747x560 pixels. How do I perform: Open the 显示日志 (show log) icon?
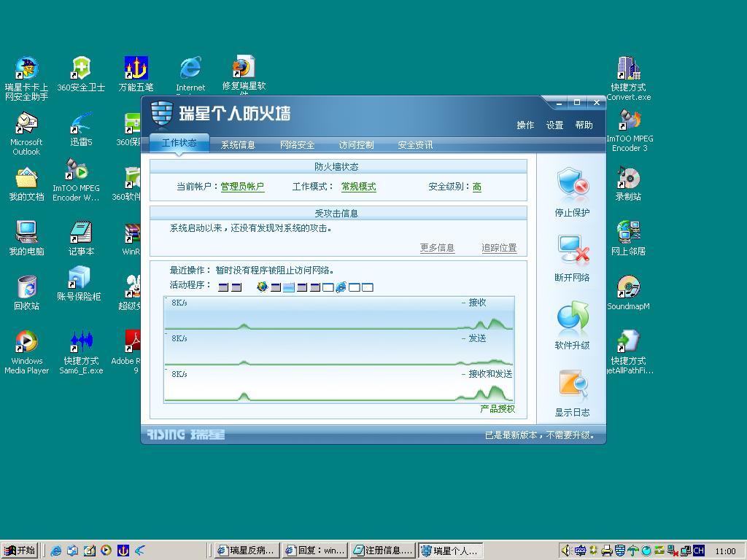click(x=573, y=384)
